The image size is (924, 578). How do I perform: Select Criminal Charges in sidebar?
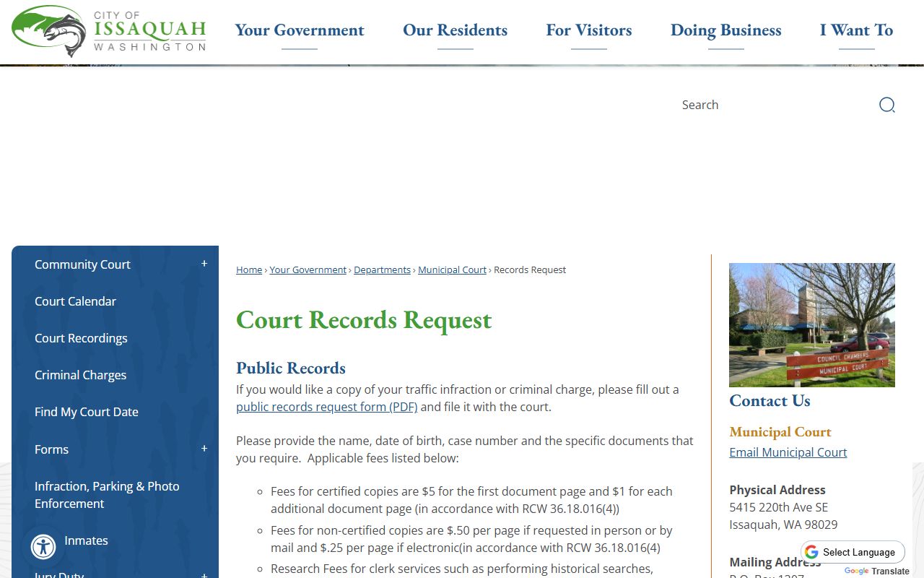(80, 375)
